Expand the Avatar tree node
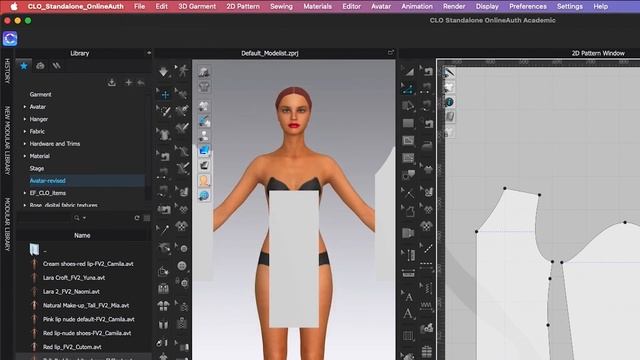 click(x=25, y=107)
